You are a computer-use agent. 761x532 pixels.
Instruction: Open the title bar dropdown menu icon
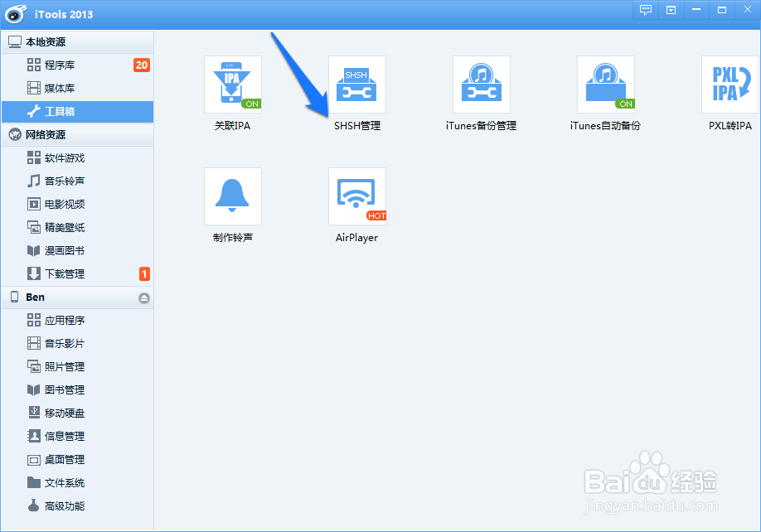pyautogui.click(x=671, y=10)
